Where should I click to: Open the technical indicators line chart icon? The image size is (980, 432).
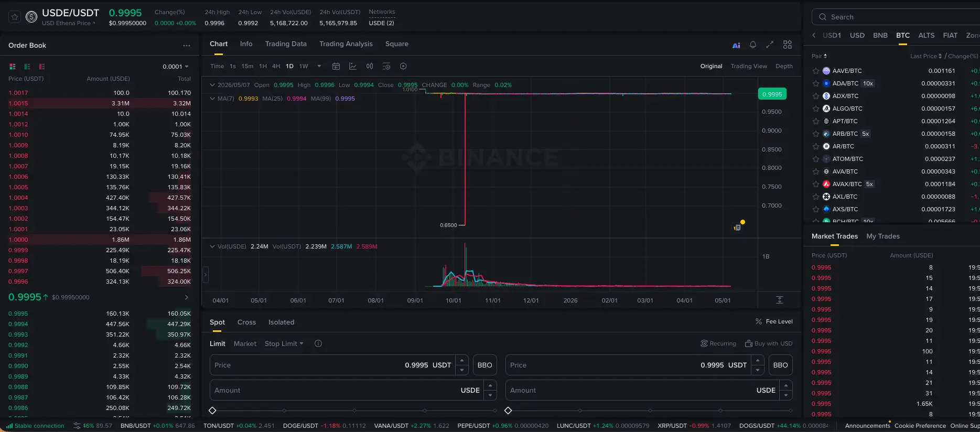tap(353, 66)
